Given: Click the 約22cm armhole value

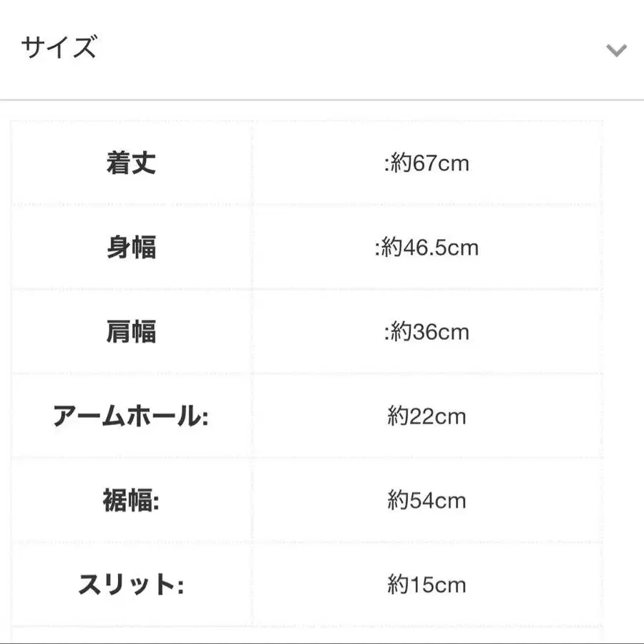Looking at the screenshot, I should click(x=426, y=416).
